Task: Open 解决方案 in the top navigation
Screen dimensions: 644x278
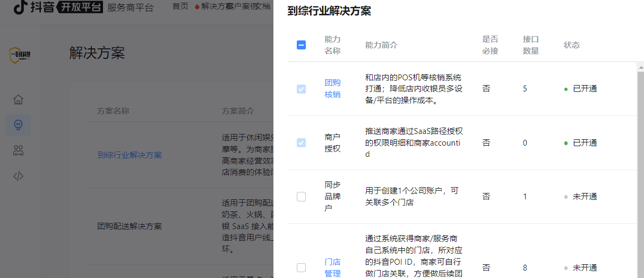Action: point(214,7)
